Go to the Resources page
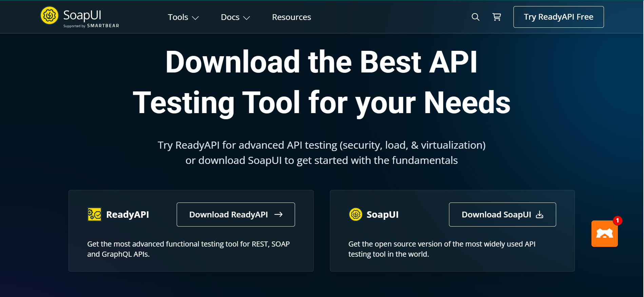Image resolution: width=644 pixels, height=297 pixels. point(291,17)
